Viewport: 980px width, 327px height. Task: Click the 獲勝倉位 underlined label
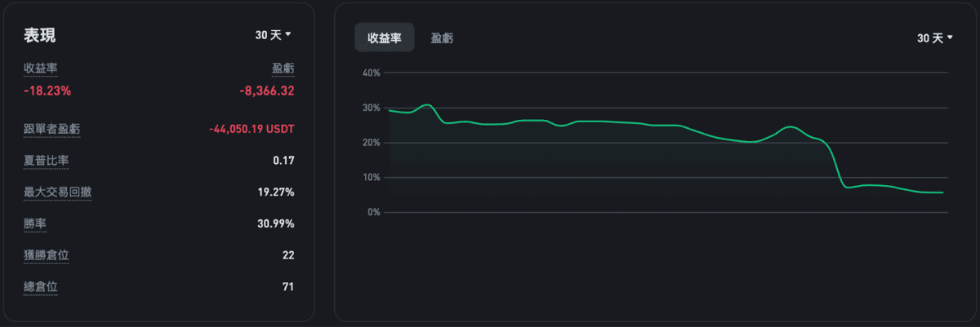(46, 255)
